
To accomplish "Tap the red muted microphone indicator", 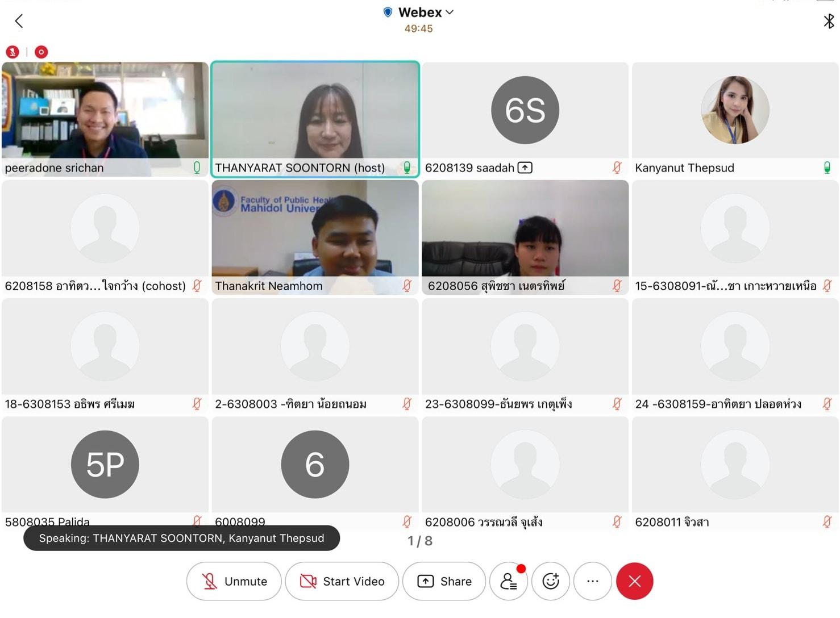I will [x=13, y=52].
